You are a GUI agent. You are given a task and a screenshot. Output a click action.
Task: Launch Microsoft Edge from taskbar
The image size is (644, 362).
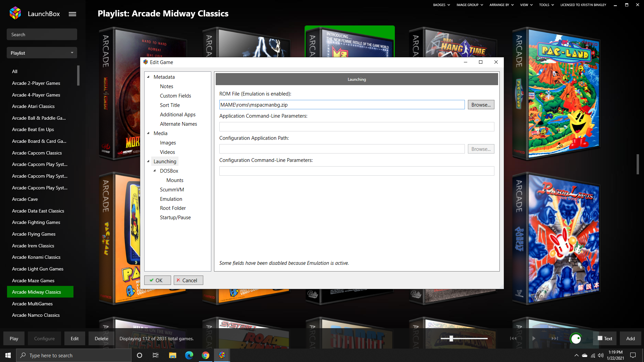[189, 355]
